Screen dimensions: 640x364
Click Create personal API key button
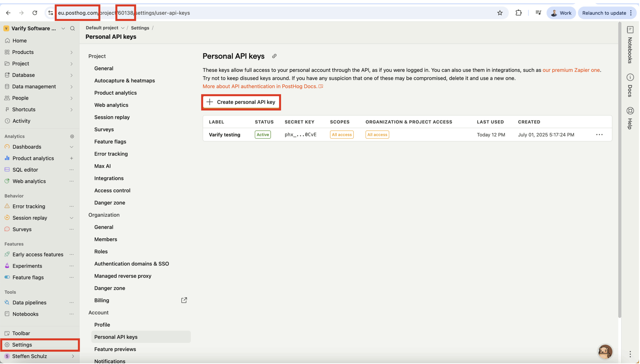click(x=241, y=102)
